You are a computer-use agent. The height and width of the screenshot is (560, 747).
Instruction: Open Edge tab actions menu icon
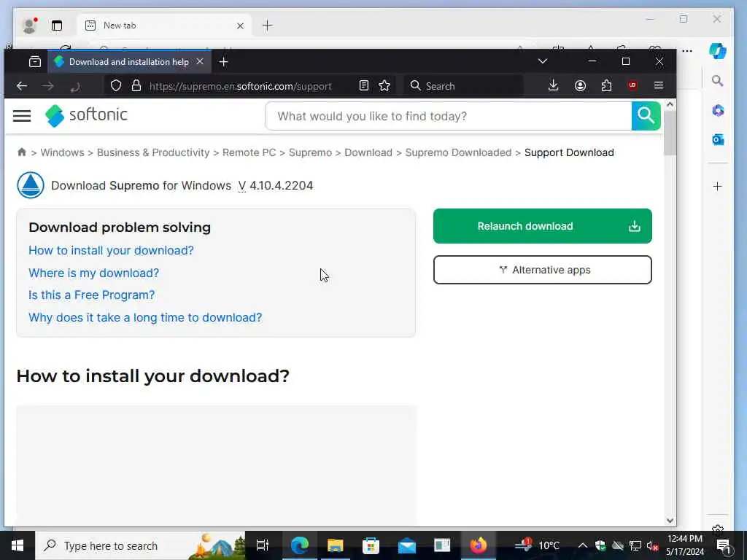point(57,26)
